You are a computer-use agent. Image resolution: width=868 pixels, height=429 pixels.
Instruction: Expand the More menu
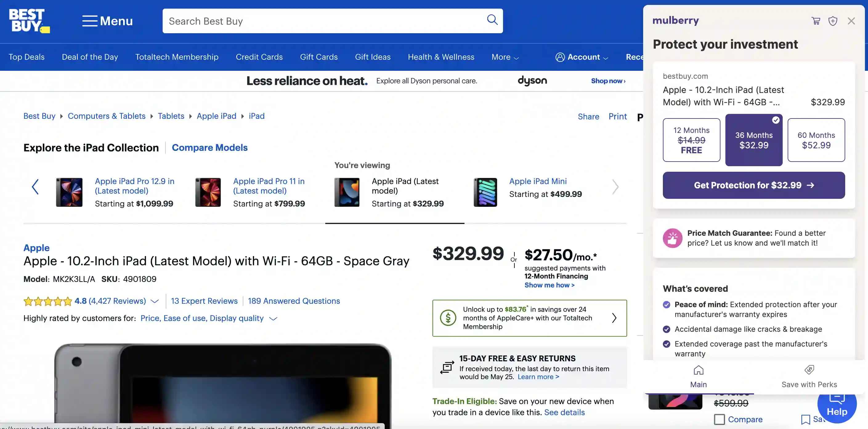(505, 57)
